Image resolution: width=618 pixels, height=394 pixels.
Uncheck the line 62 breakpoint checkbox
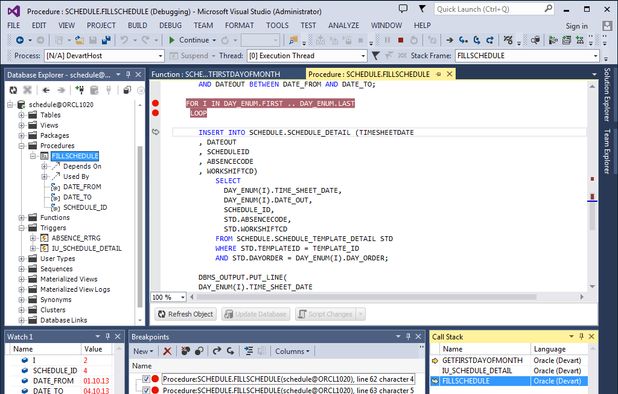tap(146, 379)
